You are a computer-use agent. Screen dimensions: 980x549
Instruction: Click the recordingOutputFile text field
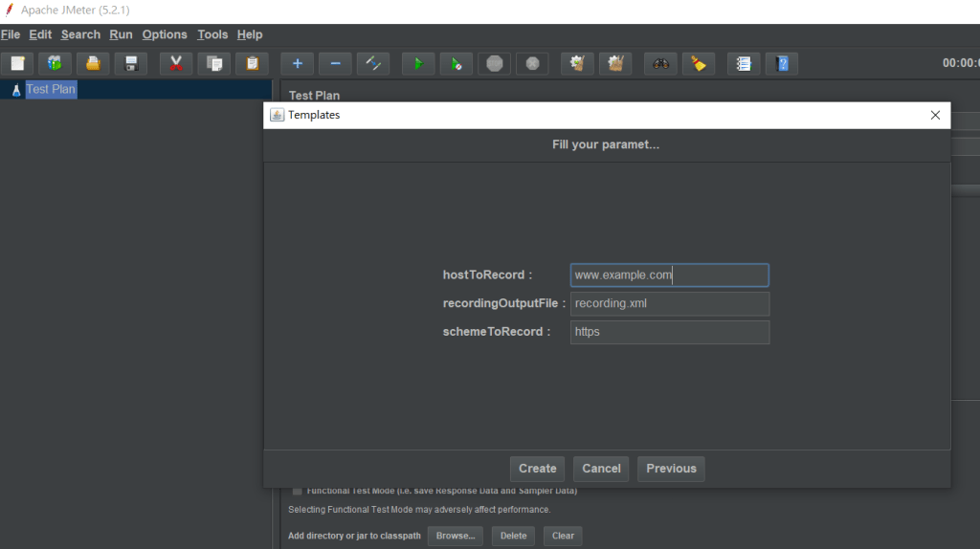click(x=669, y=304)
